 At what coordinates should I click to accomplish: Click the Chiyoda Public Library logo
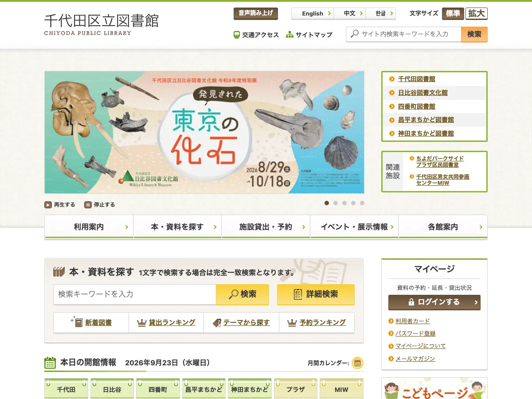(101, 24)
